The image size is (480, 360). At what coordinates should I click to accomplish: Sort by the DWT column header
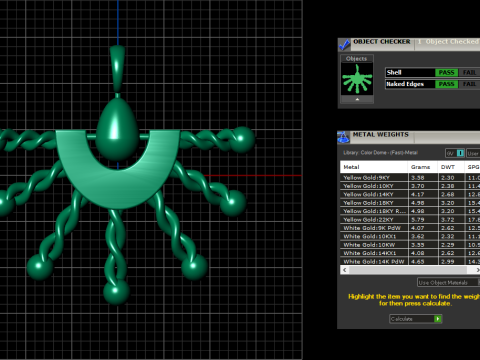tap(451, 167)
